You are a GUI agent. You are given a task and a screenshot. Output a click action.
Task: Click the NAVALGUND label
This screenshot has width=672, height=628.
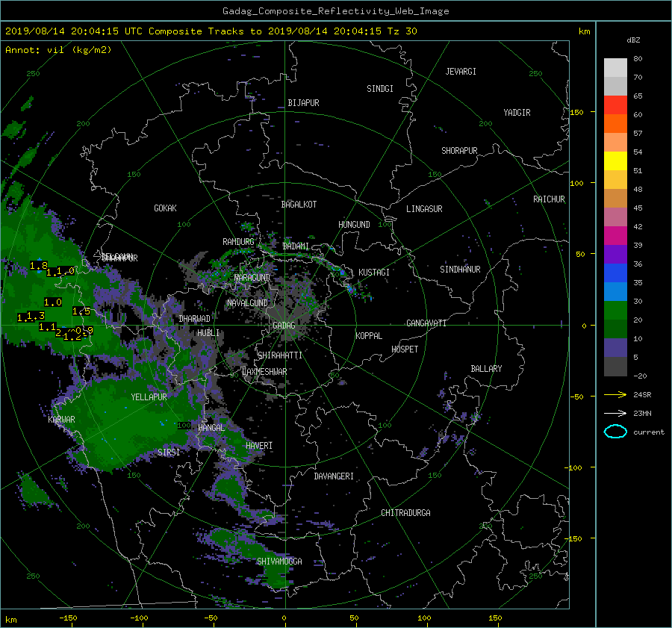247,303
